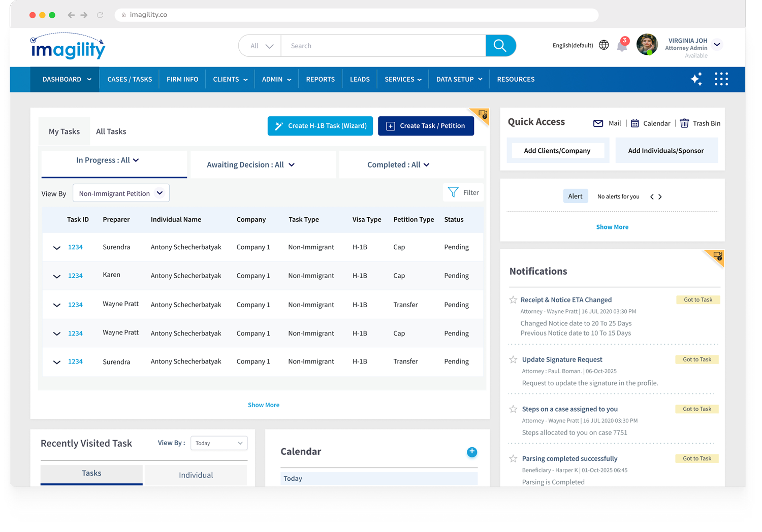Click the Calendar add plus icon

point(472,452)
